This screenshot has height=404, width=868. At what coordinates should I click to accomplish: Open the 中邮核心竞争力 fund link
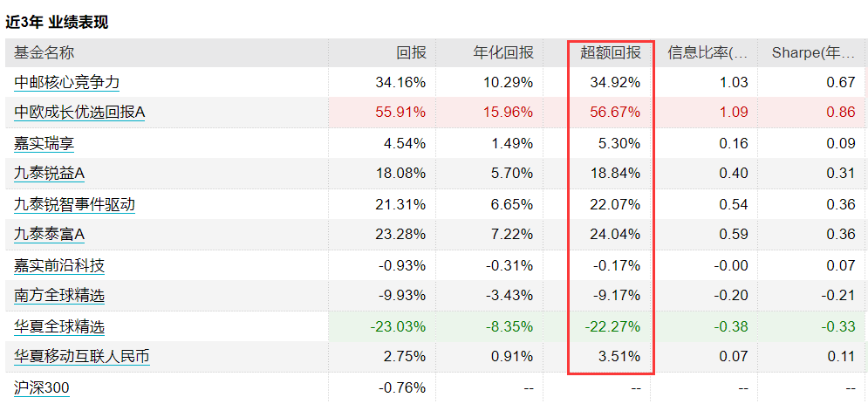(x=66, y=83)
